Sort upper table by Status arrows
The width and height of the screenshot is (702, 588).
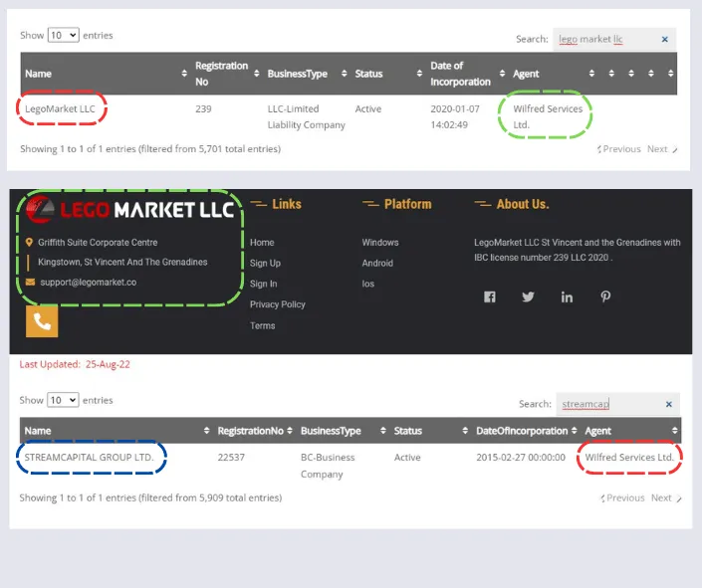(419, 74)
